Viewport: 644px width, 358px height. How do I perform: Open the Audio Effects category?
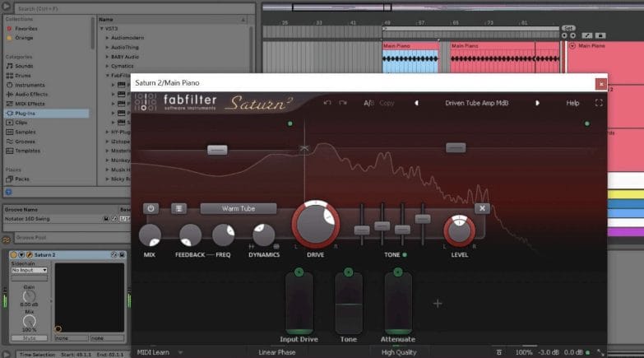click(x=31, y=94)
